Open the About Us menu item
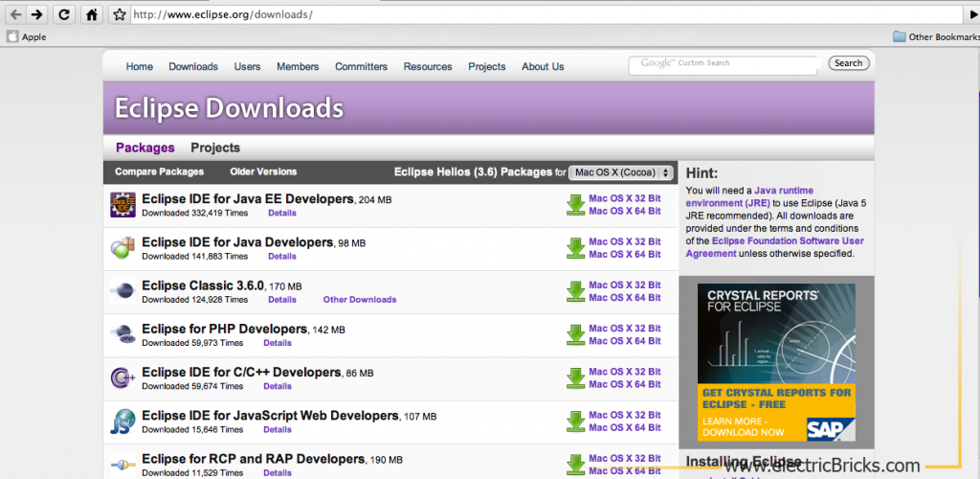The image size is (980, 479). point(543,66)
